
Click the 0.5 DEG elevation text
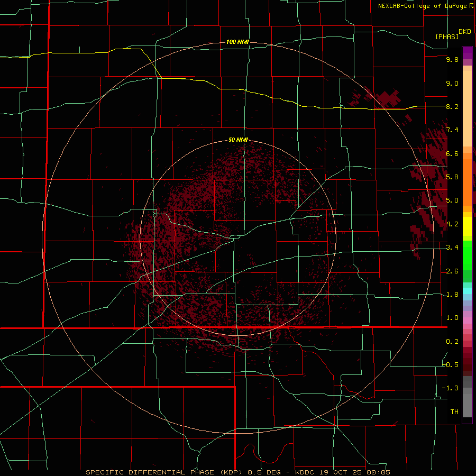pos(263,472)
